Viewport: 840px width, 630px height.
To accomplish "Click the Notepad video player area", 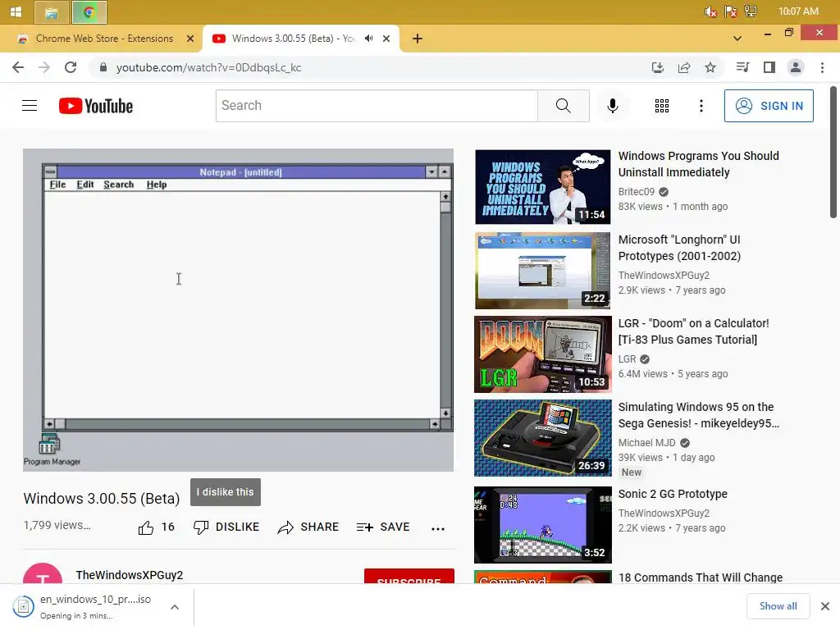I will (239, 310).
